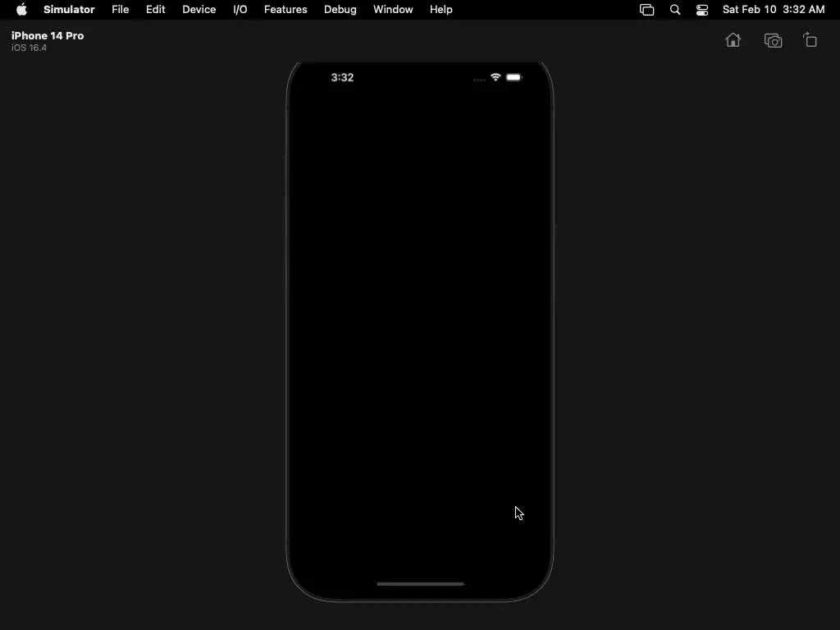Open the Help menu

point(441,10)
